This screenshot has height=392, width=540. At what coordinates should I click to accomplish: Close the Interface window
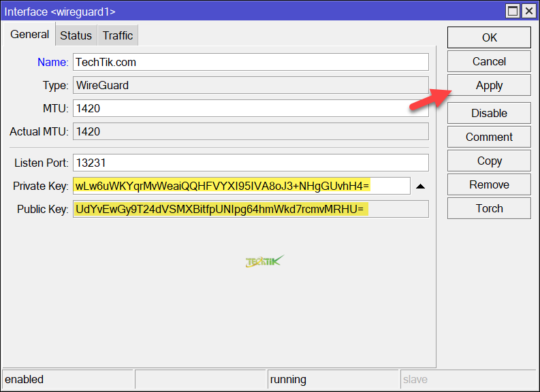pyautogui.click(x=528, y=11)
